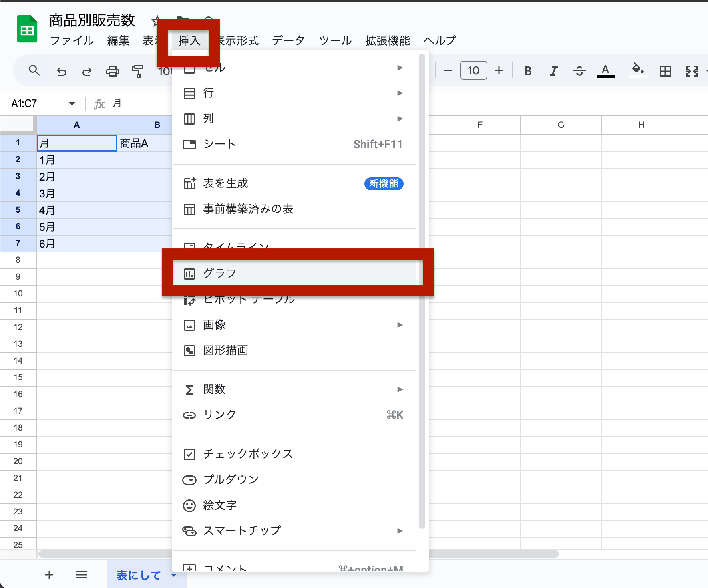The width and height of the screenshot is (708, 588).
Task: Click the Paint format tool
Action: point(137,71)
